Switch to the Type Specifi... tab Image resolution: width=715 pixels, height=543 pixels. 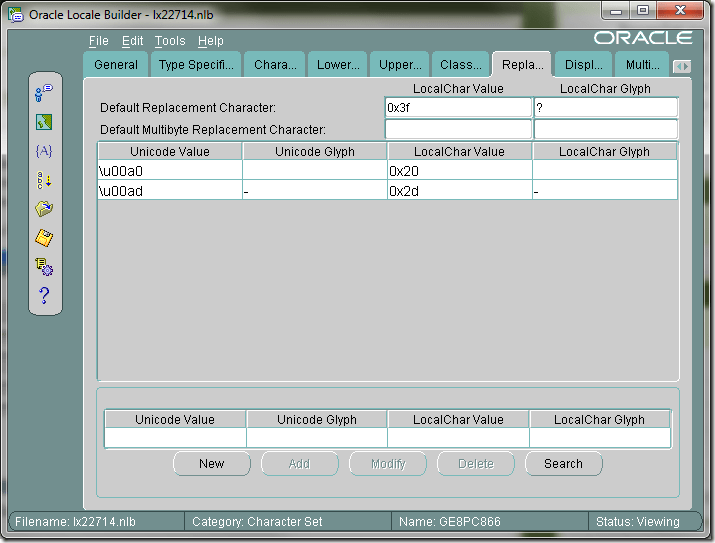(196, 65)
